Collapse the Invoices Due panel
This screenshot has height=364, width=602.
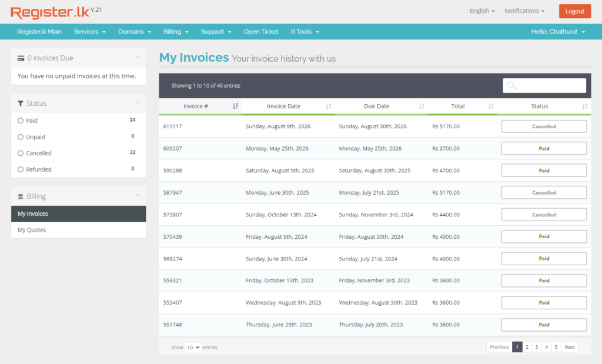pos(137,58)
